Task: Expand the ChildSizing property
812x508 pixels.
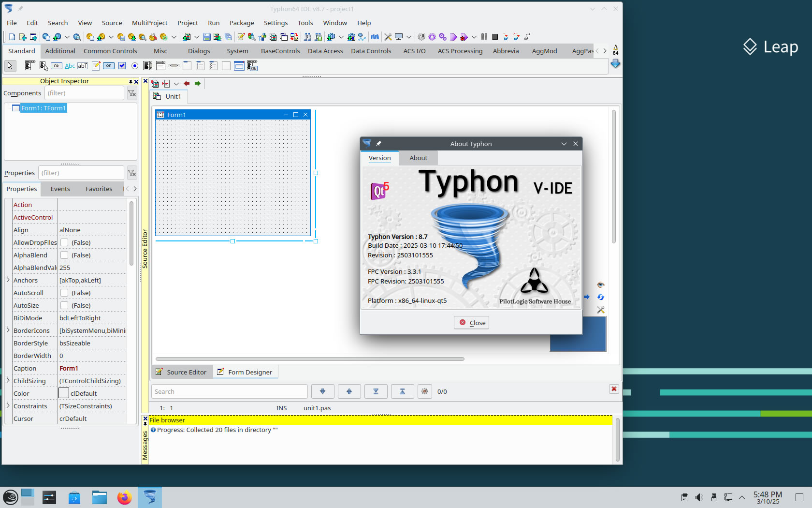Action: pyautogui.click(x=8, y=381)
